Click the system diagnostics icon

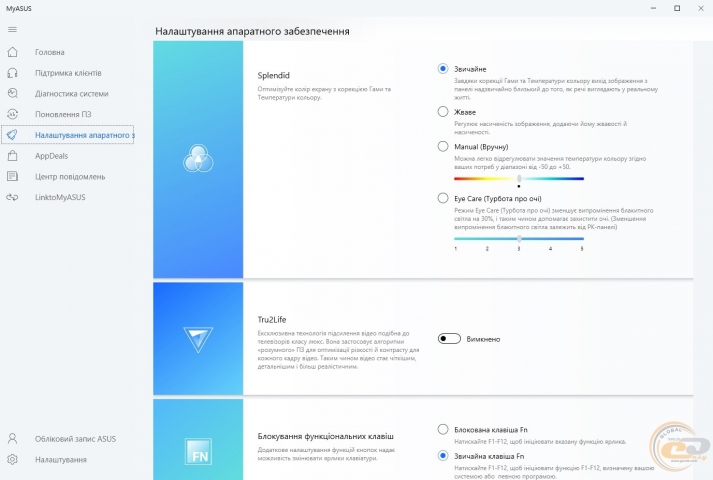[13, 93]
